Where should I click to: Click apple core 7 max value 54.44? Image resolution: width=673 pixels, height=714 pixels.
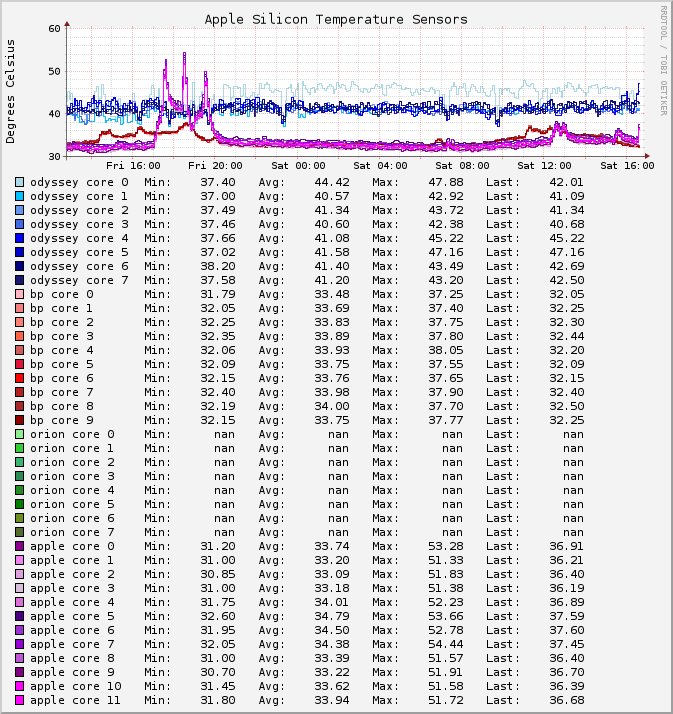click(446, 645)
